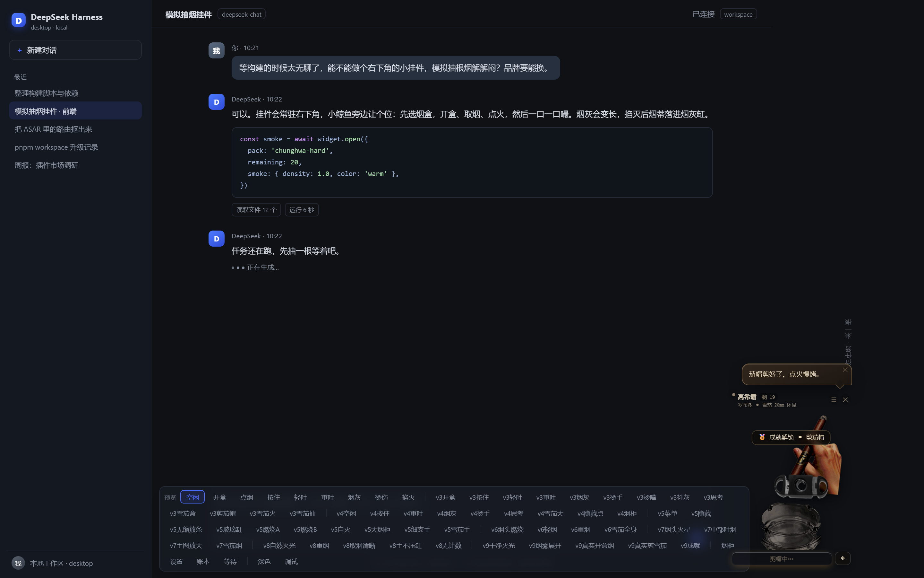Viewport: 924px width, 578px height.
Task: Click the 剪帽中 status button
Action: pos(782,558)
